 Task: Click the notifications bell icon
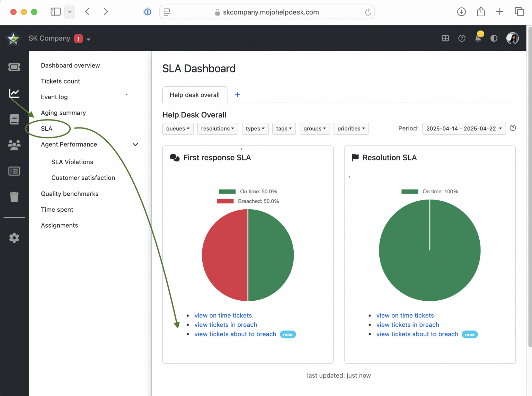(478, 38)
